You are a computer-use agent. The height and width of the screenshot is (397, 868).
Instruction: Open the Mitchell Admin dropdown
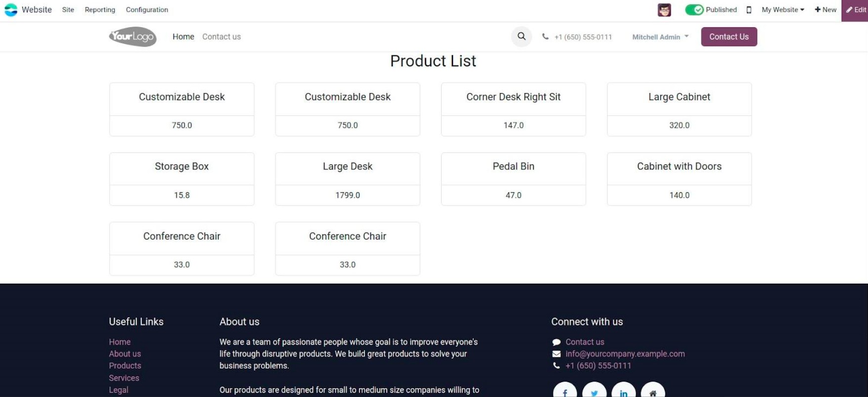pyautogui.click(x=660, y=37)
